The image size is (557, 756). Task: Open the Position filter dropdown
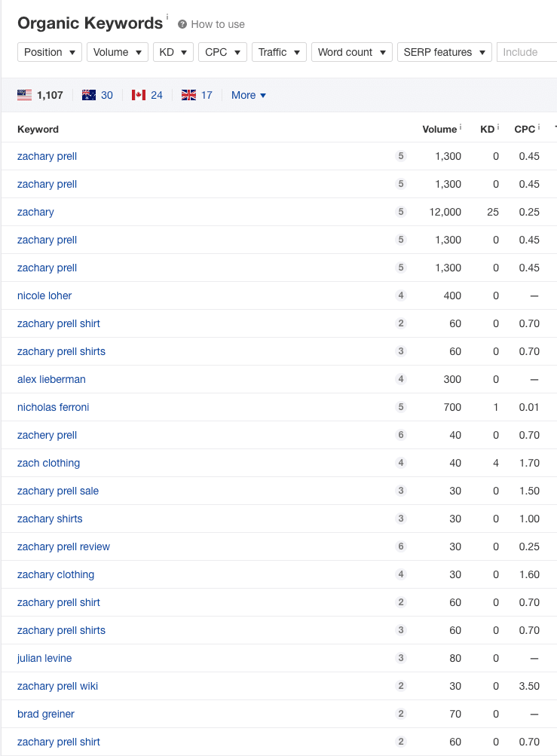pyautogui.click(x=50, y=52)
